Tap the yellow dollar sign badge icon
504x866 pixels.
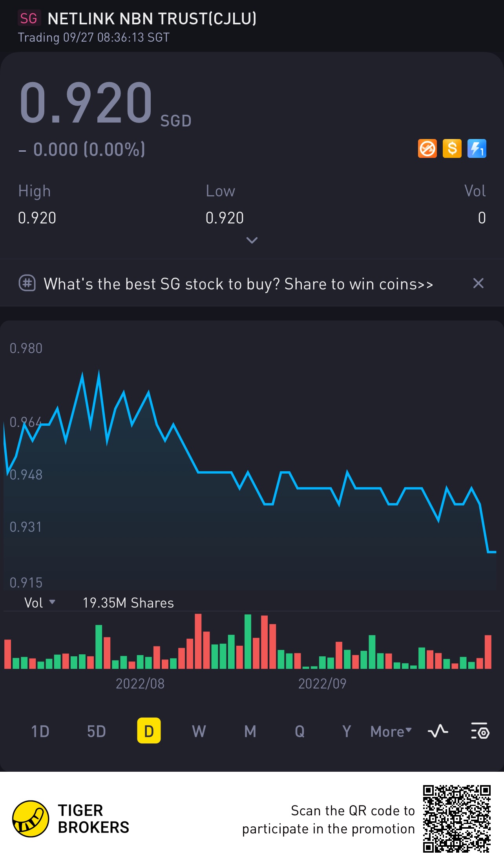pos(452,149)
